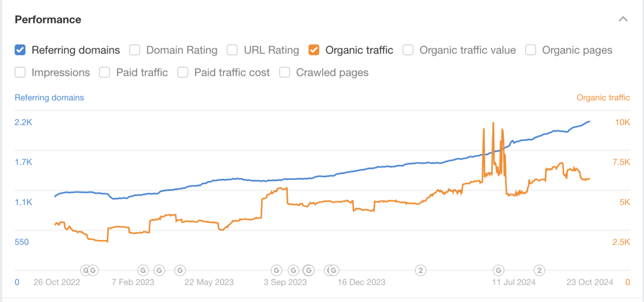This screenshot has height=302, width=644.
Task: Turn on Organic traffic value
Action: (x=408, y=50)
